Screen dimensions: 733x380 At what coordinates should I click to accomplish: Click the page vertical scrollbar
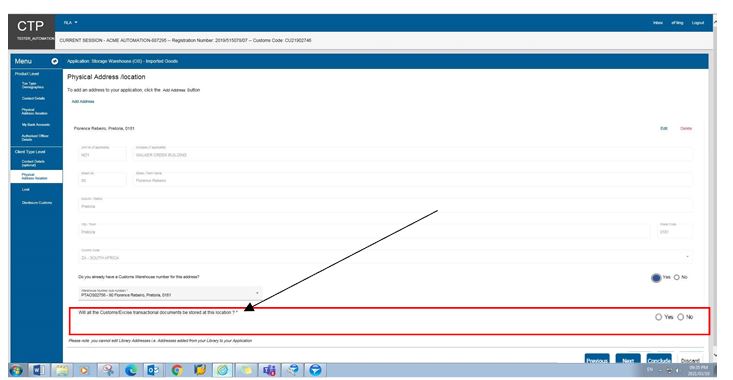713,187
